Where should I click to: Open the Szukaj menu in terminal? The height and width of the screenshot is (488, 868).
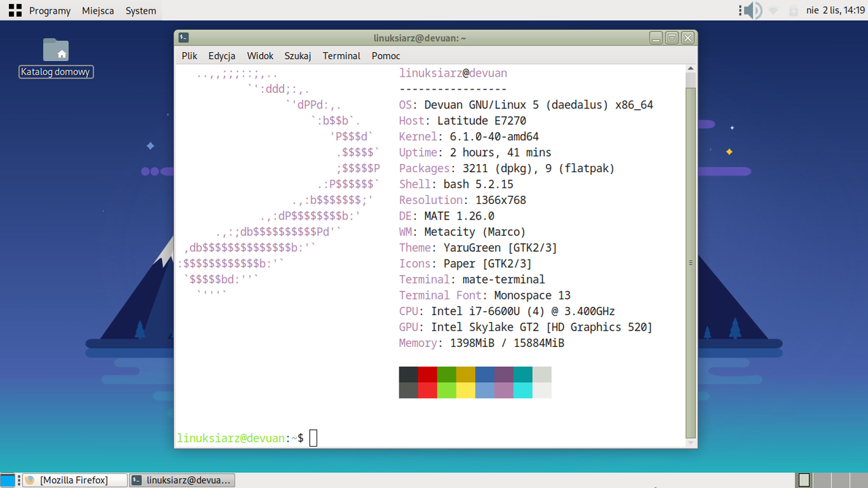pyautogui.click(x=298, y=56)
